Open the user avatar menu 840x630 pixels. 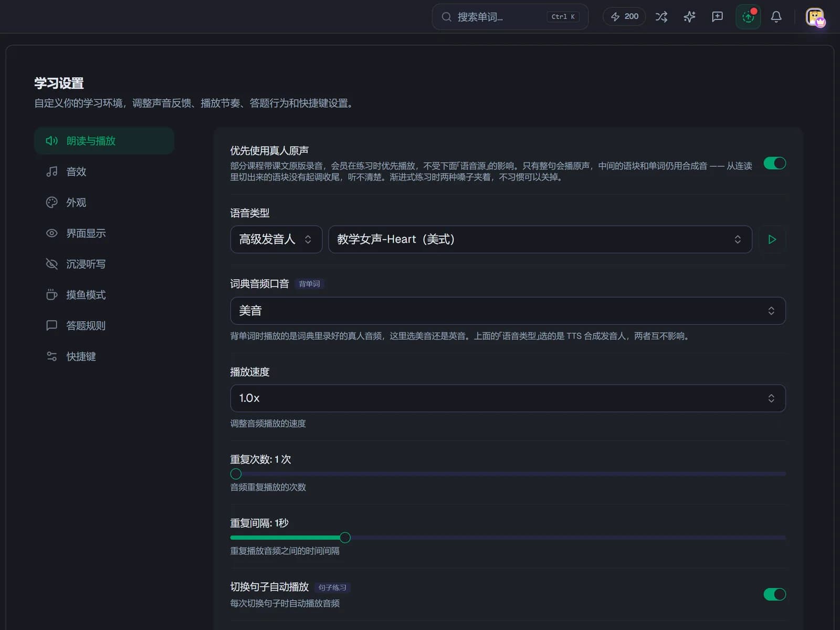click(x=815, y=17)
